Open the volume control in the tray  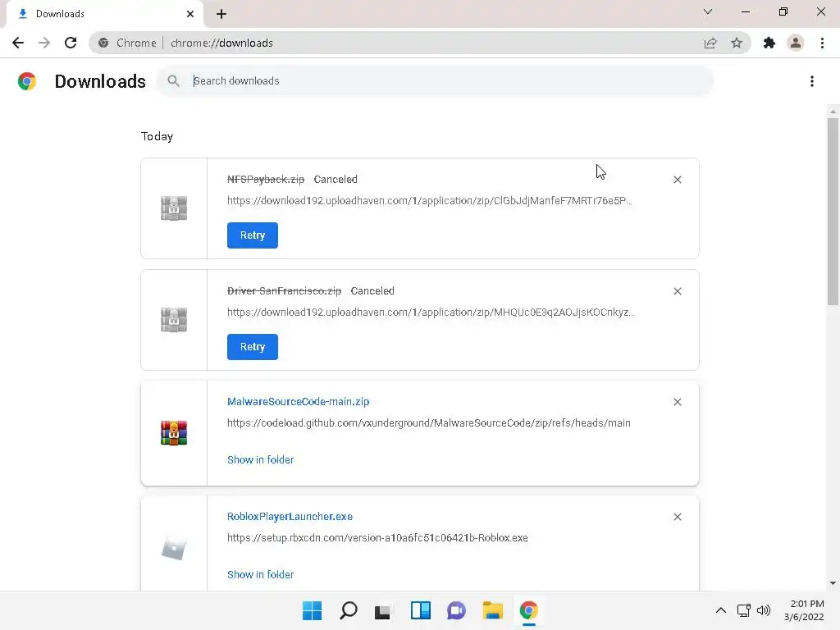click(x=764, y=610)
